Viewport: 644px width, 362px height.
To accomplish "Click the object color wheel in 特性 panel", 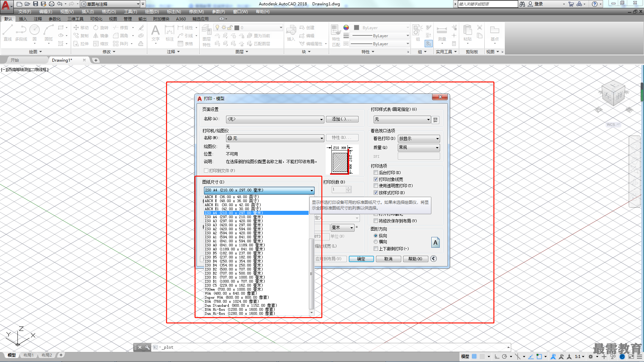I will pos(346,27).
